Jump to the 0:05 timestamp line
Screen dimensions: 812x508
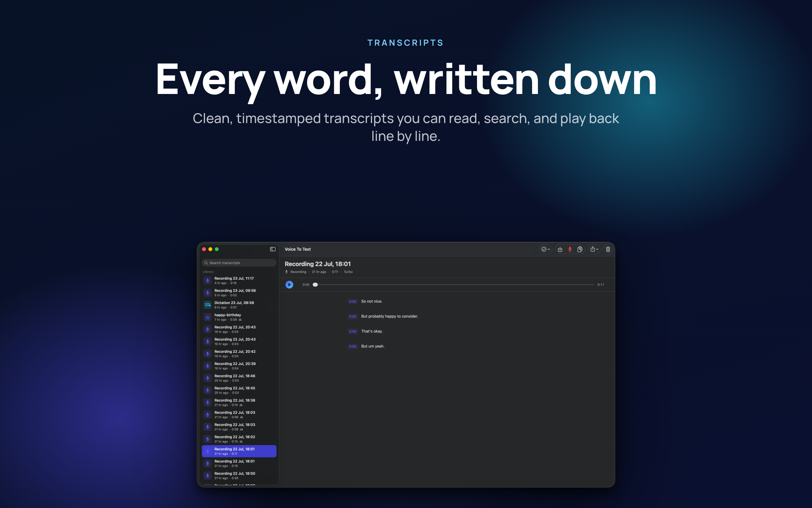pyautogui.click(x=352, y=316)
